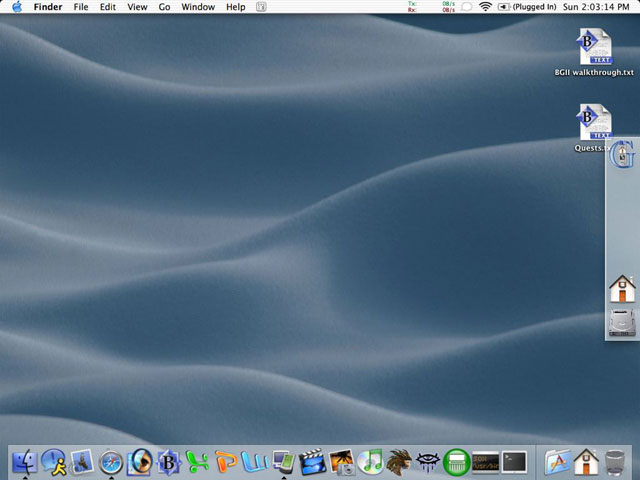The image size is (640, 480).
Task: Open the File menu
Action: coord(81,7)
